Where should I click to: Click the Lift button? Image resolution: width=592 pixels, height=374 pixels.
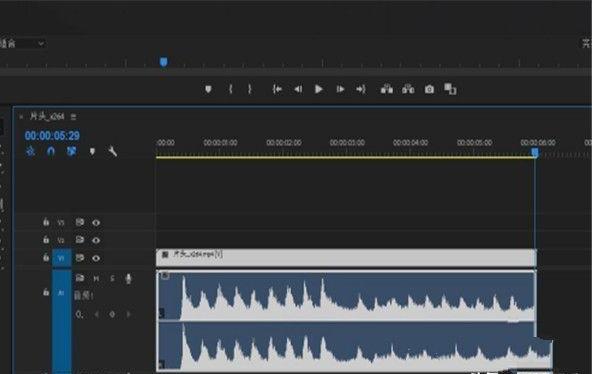[x=387, y=89]
